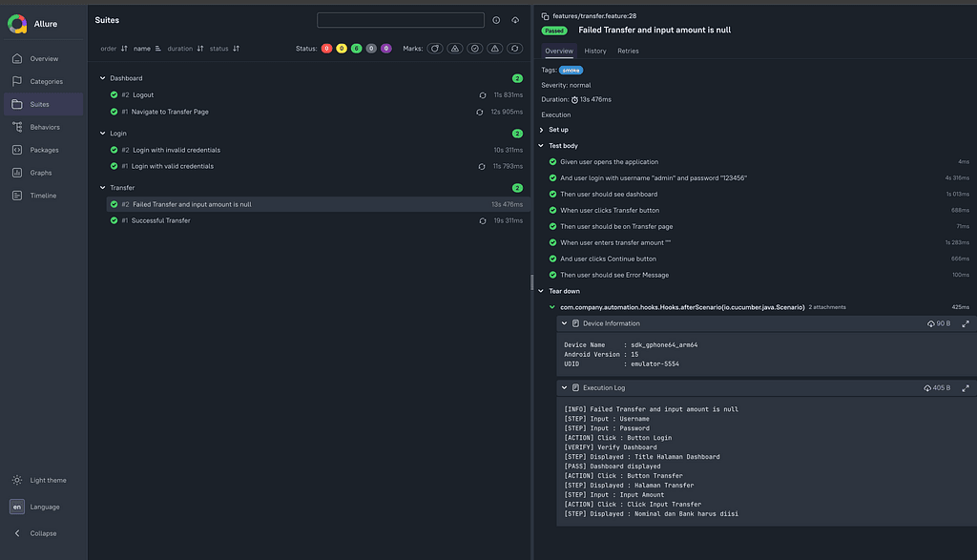
Task: Click retry icon on Login with valid credentials
Action: [482, 166]
